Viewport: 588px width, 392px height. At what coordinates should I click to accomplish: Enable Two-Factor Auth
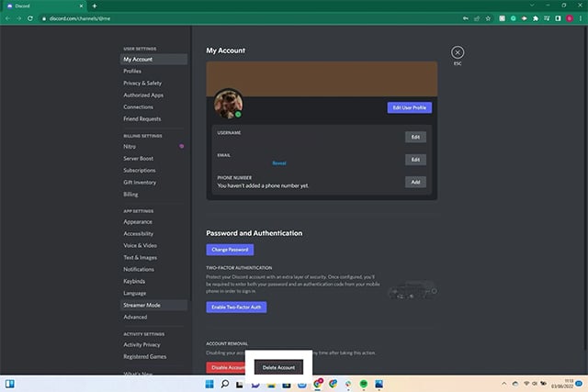pyautogui.click(x=236, y=307)
